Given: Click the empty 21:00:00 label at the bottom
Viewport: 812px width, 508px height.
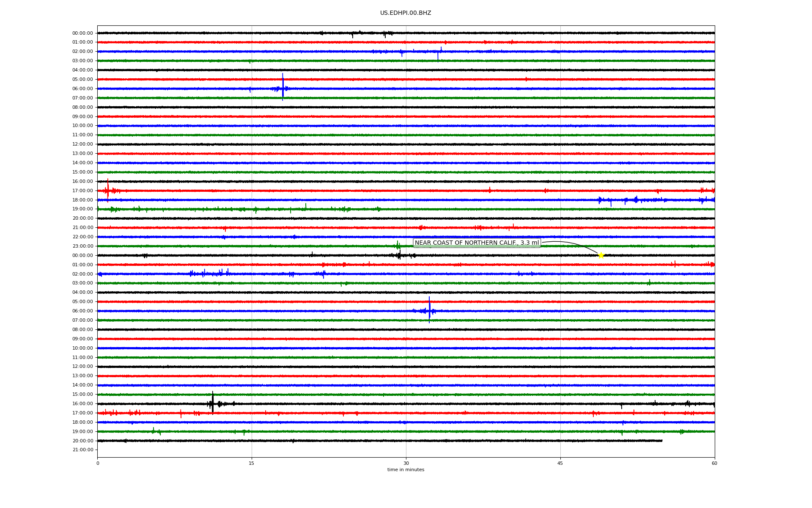Looking at the screenshot, I should click(82, 450).
